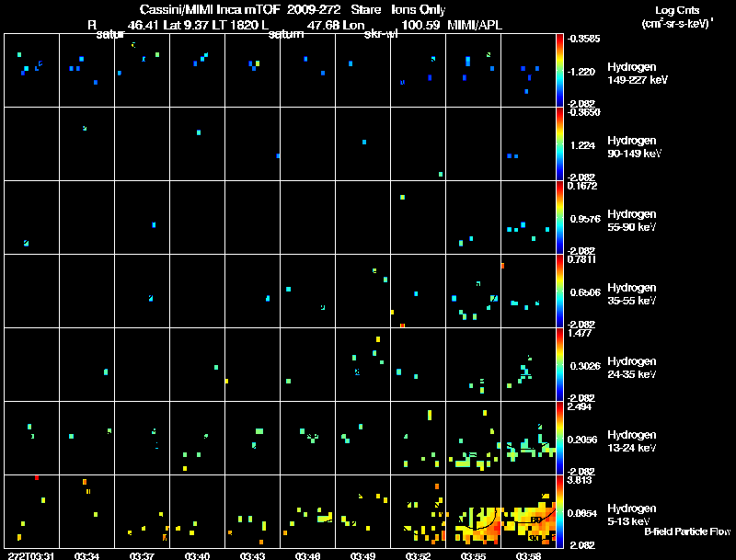Click the 149-227 keV rainbow colorbar
Screen dimensions: 736x560
point(559,71)
